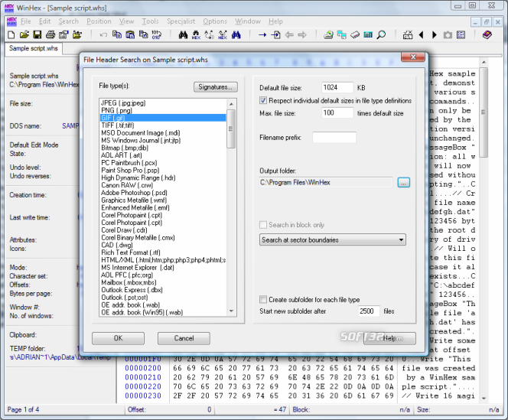Click the black left triangle icon

click(x=422, y=34)
